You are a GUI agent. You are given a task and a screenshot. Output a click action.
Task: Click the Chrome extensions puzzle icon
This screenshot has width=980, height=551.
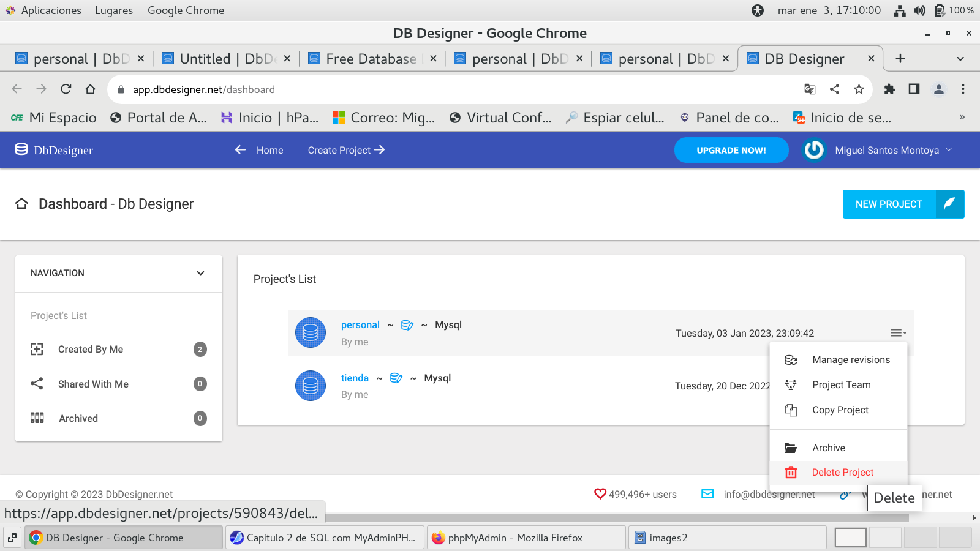click(889, 89)
